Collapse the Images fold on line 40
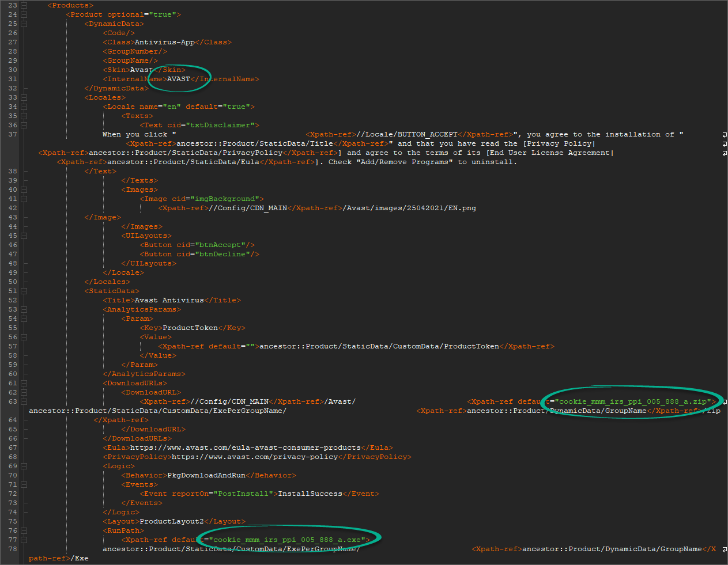Image resolution: width=728 pixels, height=565 pixels. [24, 189]
